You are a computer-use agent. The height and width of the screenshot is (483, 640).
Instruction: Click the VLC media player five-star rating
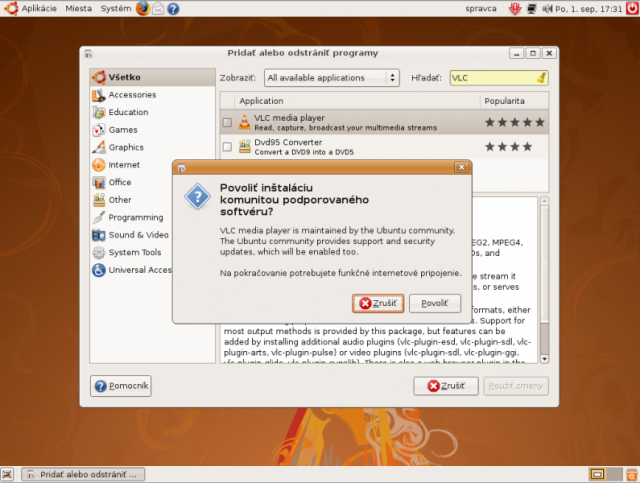(x=515, y=122)
